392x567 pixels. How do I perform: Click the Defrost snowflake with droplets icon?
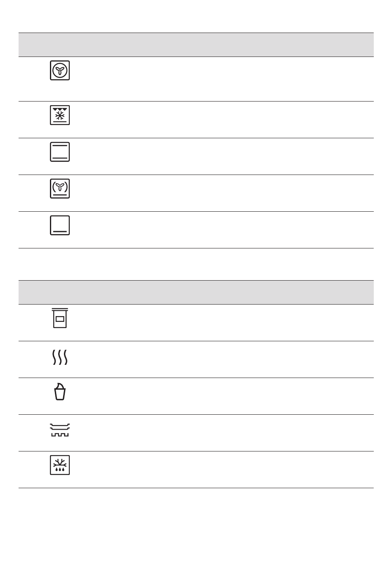pyautogui.click(x=60, y=465)
